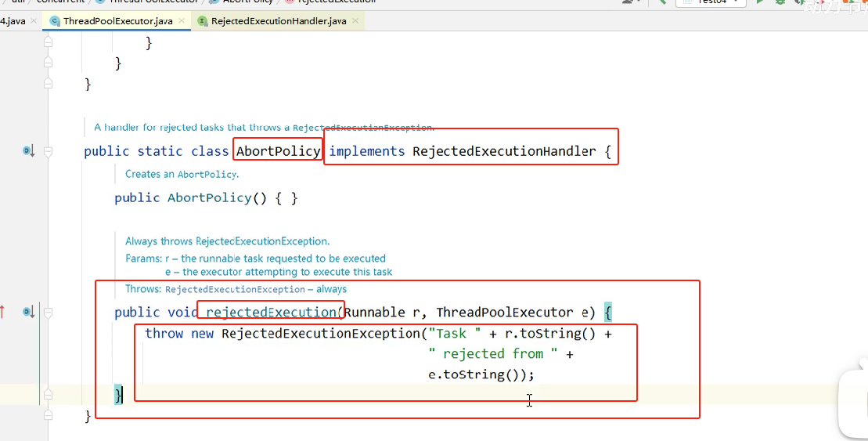The width and height of the screenshot is (868, 441).
Task: Click the interface icon on RejectedExecutionHandler.java tab
Action: [x=202, y=21]
